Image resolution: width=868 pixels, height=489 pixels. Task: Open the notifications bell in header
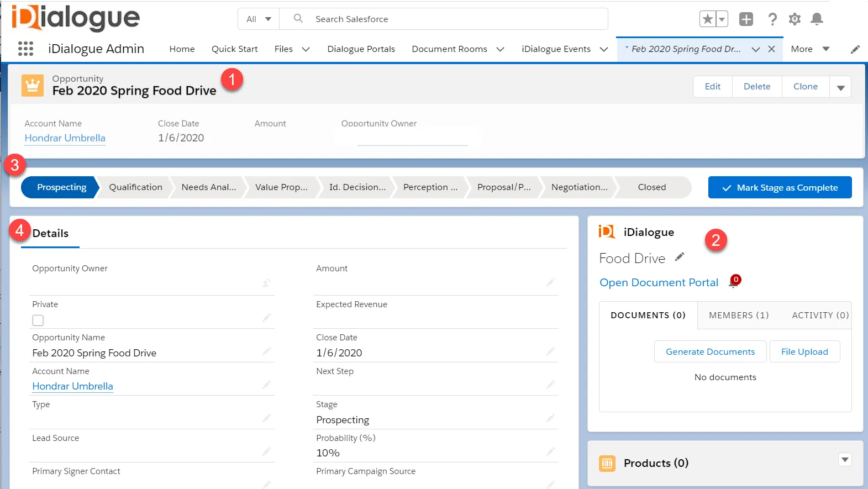817,19
